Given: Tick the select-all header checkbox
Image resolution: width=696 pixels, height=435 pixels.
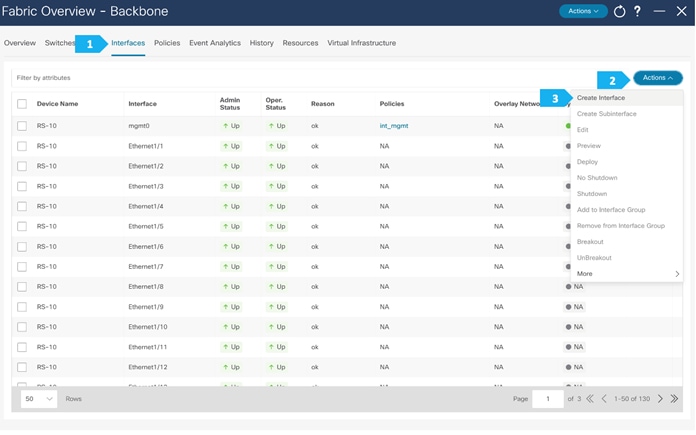Looking at the screenshot, I should point(22,104).
